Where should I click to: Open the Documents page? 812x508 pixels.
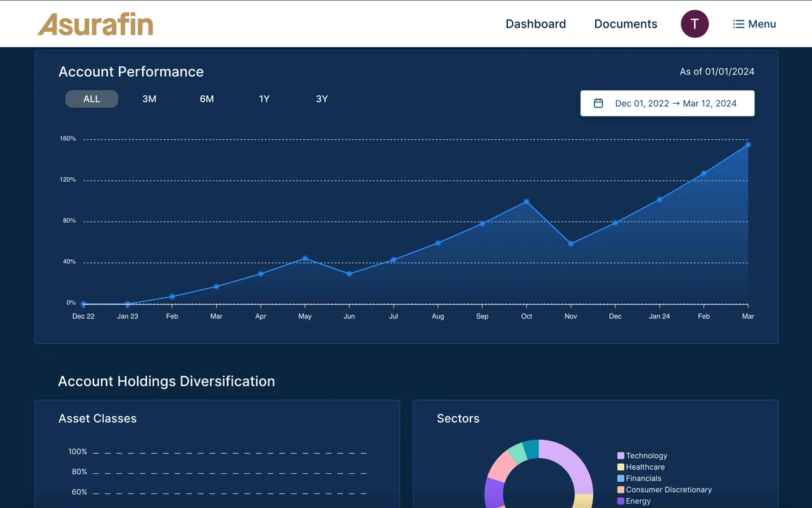tap(626, 24)
